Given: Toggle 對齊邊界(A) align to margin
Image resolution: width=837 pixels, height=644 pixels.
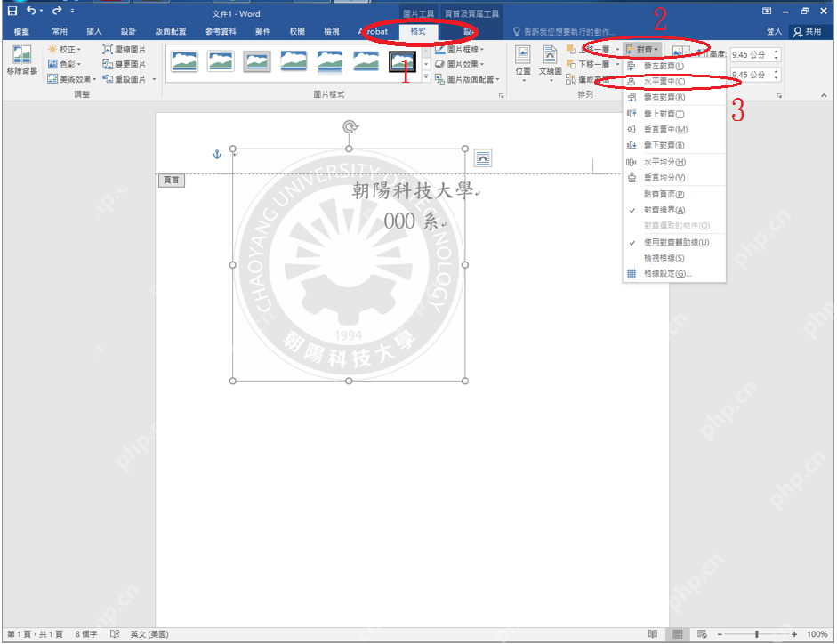Looking at the screenshot, I should [674, 210].
